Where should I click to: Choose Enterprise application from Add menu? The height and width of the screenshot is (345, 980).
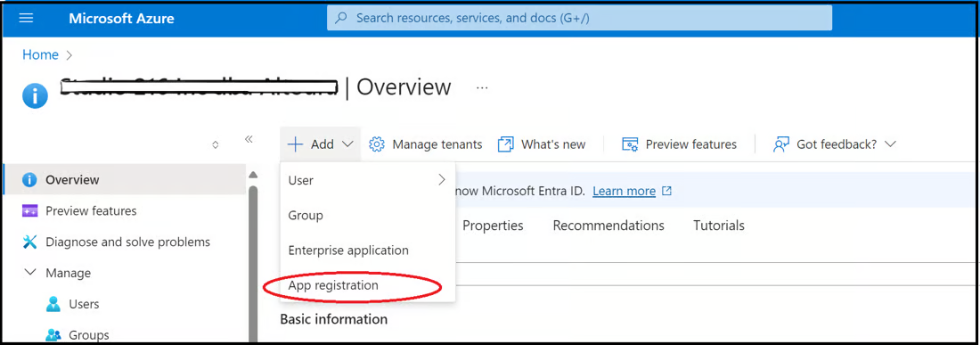pos(367,250)
